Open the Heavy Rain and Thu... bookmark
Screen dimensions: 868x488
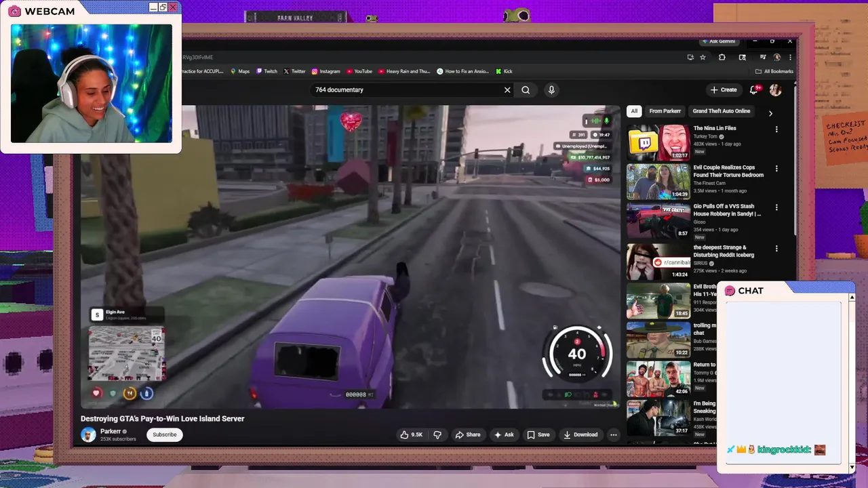tap(404, 71)
